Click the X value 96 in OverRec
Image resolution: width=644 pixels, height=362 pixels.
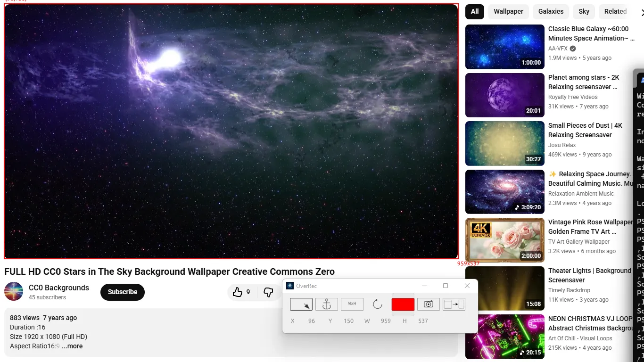[x=312, y=321]
